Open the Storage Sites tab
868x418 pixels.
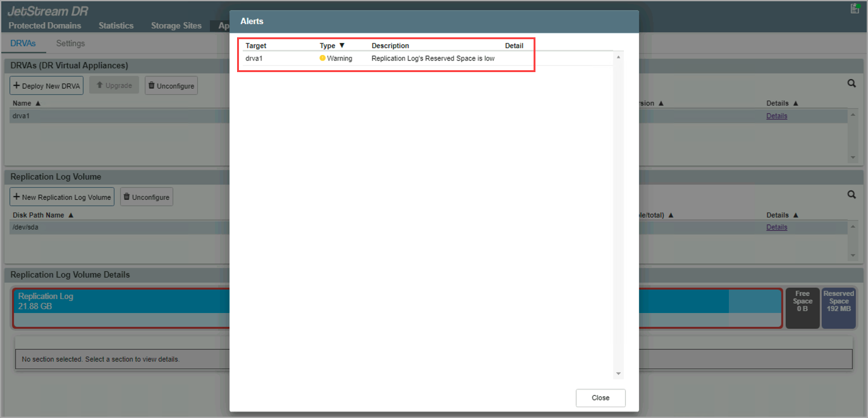pyautogui.click(x=176, y=26)
